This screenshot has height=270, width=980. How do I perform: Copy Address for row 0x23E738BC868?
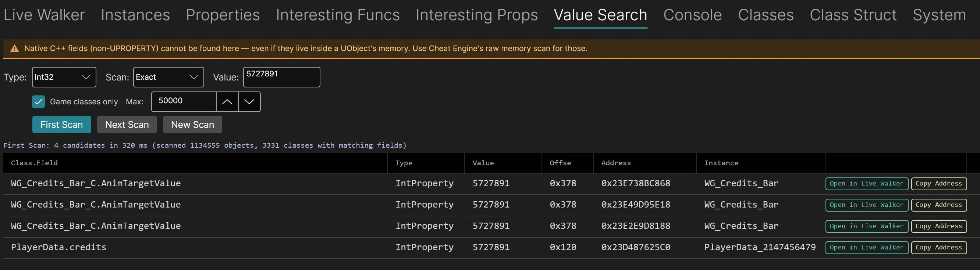tap(938, 183)
